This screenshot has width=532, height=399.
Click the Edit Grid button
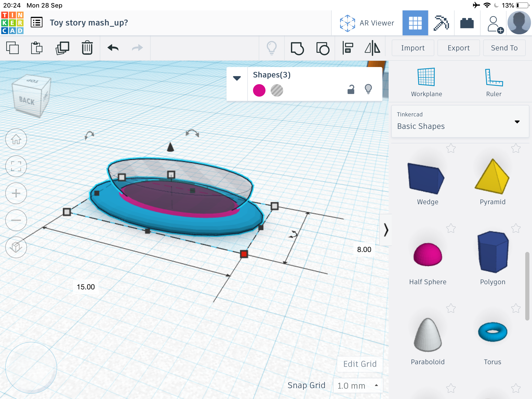click(360, 364)
